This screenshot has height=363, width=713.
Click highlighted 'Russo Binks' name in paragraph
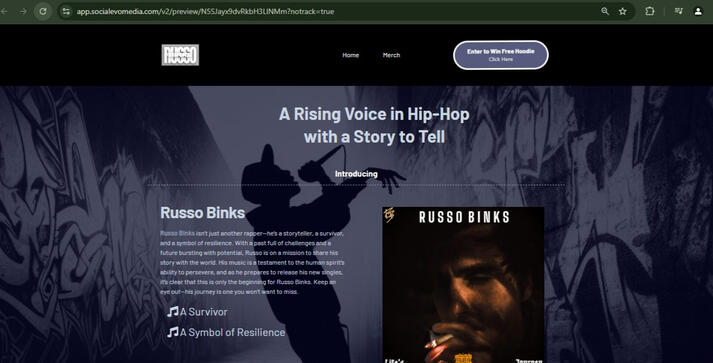[x=177, y=233]
